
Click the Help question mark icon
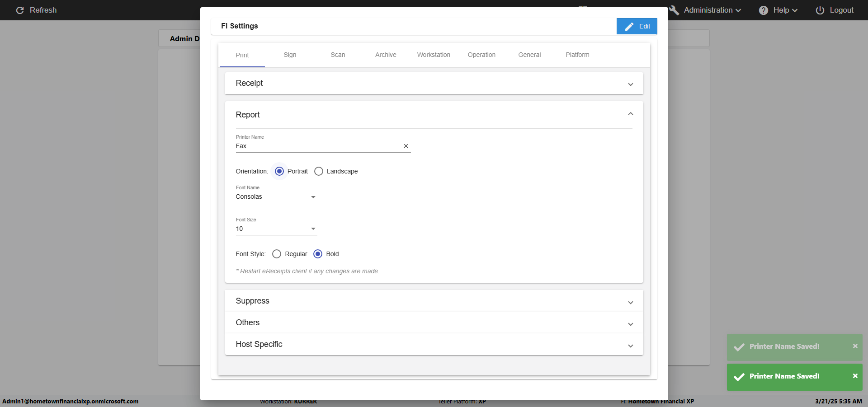tap(763, 10)
